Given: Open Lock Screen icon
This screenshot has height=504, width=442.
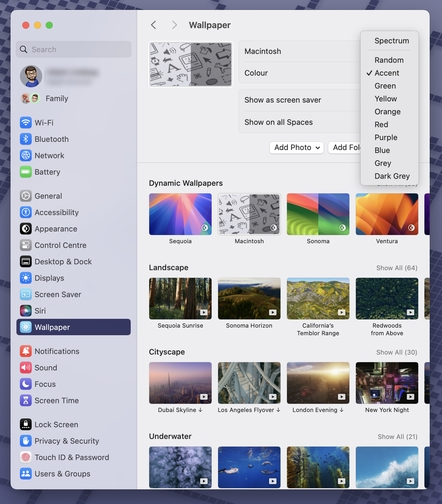Looking at the screenshot, I should pos(26,424).
